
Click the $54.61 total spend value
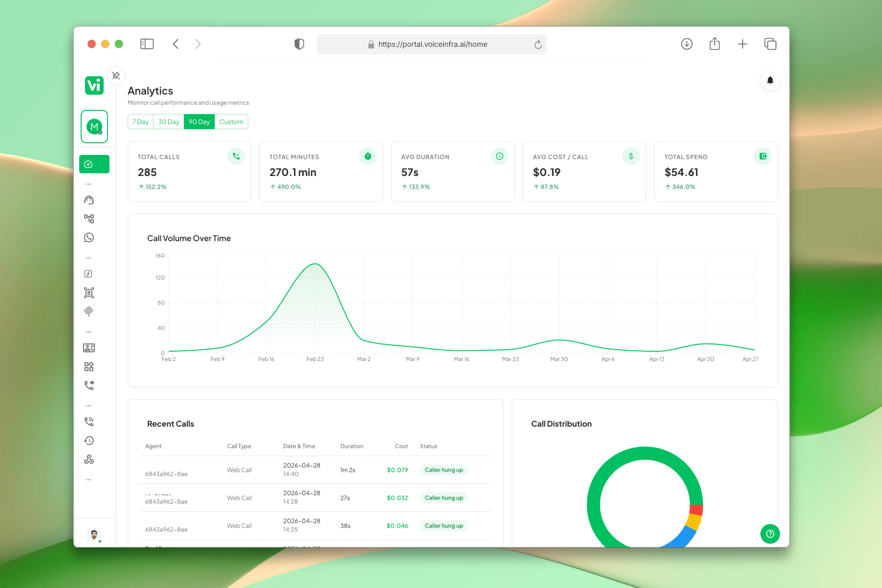[x=681, y=172]
